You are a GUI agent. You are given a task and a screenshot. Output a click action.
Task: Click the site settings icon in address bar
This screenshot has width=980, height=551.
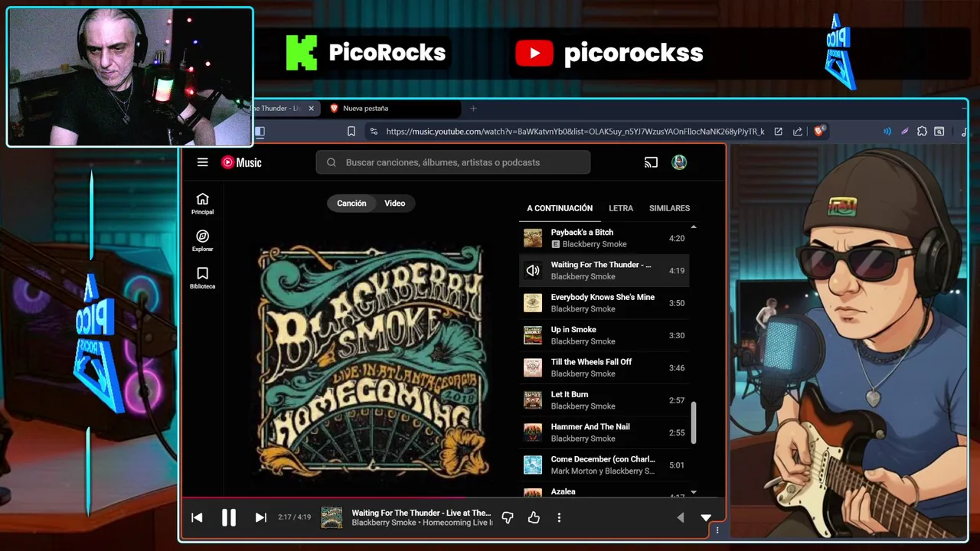(374, 132)
